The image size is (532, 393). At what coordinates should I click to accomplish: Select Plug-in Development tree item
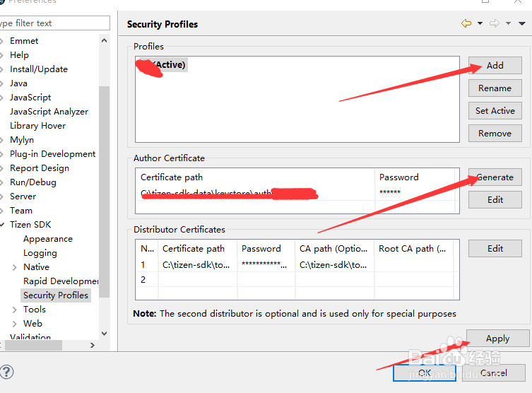pyautogui.click(x=52, y=154)
